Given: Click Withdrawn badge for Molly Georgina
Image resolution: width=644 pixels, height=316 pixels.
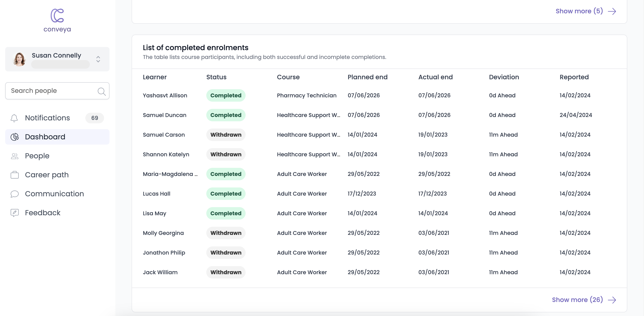Looking at the screenshot, I should click(x=226, y=233).
